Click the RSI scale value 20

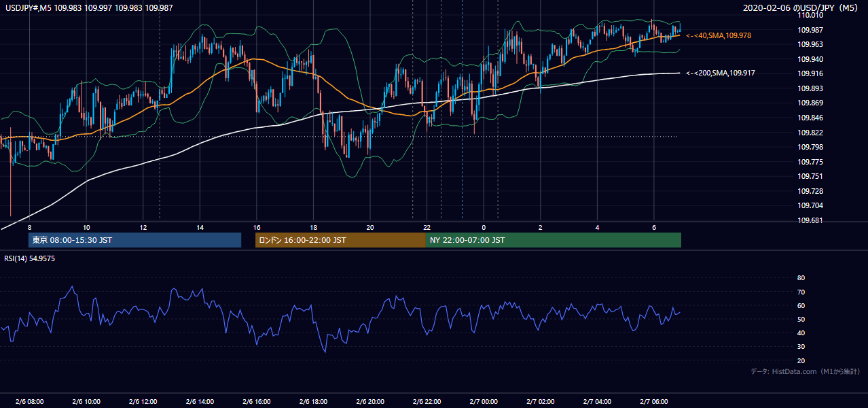pos(801,360)
